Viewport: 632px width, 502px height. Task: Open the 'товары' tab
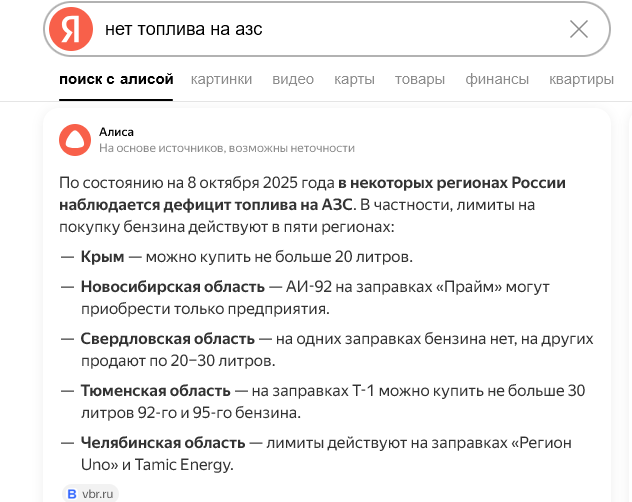pyautogui.click(x=420, y=79)
